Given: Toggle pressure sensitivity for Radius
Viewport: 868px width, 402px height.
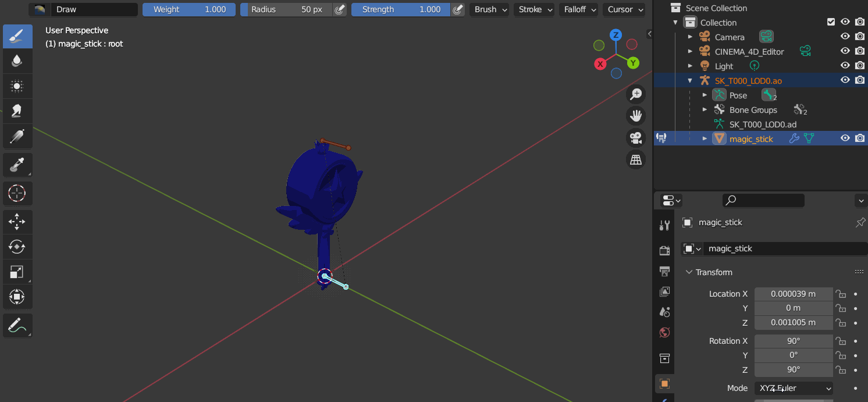Looking at the screenshot, I should [x=340, y=9].
